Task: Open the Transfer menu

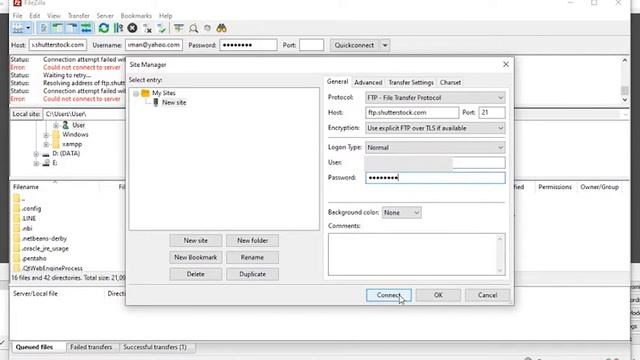Action: tap(79, 16)
